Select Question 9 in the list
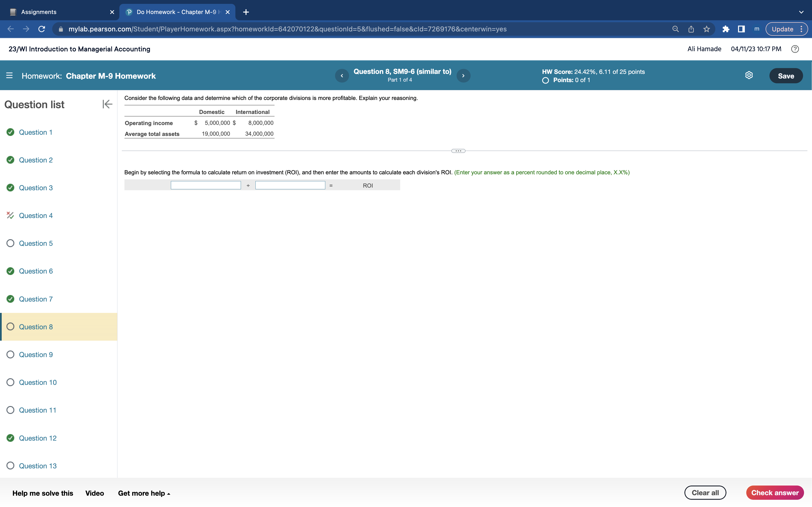This screenshot has width=812, height=507. click(x=36, y=355)
